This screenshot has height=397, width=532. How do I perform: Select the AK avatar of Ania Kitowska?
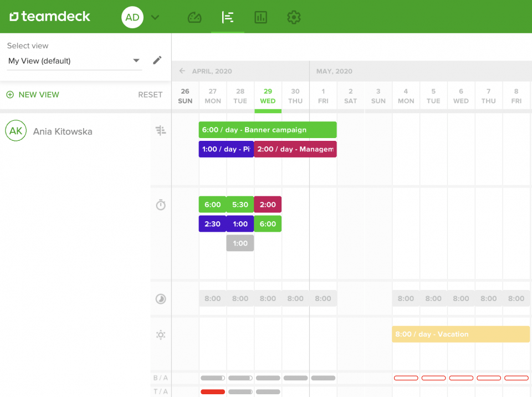[x=16, y=131]
